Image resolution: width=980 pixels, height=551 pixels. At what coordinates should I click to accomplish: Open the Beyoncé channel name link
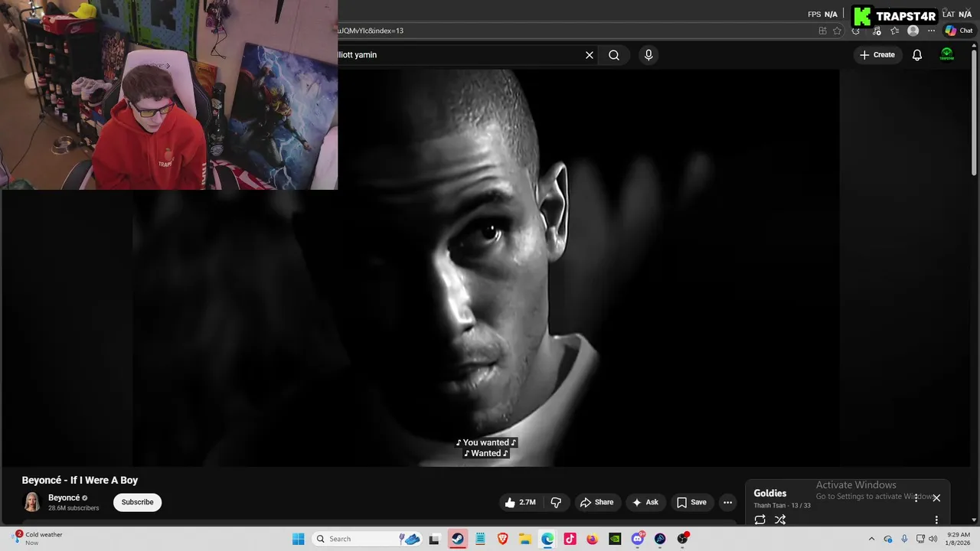point(64,498)
